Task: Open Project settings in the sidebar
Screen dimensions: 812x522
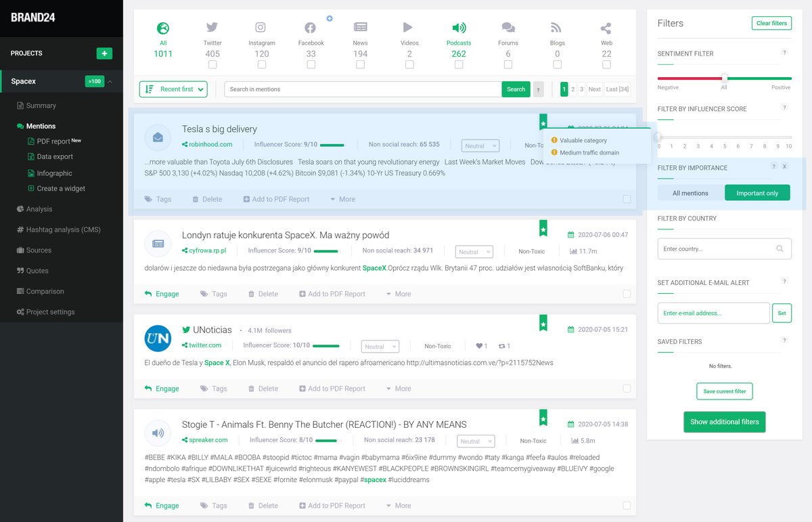Action: [45, 312]
